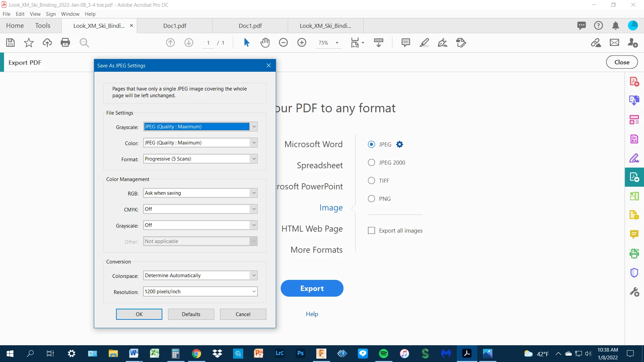
Task: Click the Print file icon
Action: coord(65,43)
